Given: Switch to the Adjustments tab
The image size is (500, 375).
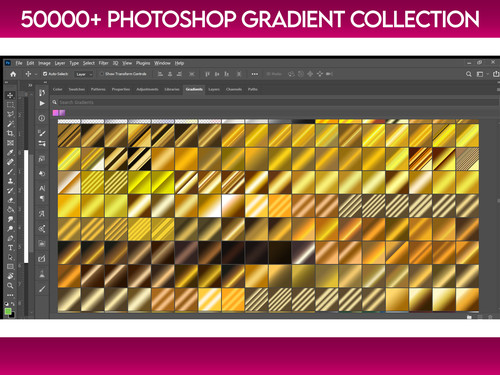Looking at the screenshot, I should (x=147, y=89).
